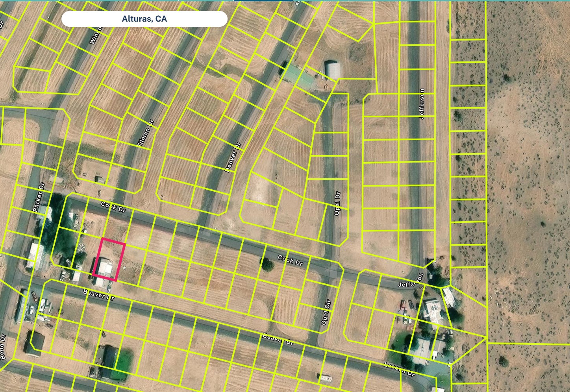This screenshot has height=392, width=570.
Task: Click the Alturas, CA location label
Action: click(x=144, y=19)
